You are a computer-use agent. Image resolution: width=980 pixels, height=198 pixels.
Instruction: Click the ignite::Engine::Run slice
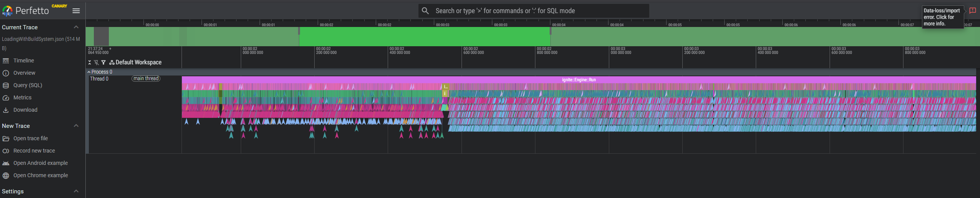[578, 80]
